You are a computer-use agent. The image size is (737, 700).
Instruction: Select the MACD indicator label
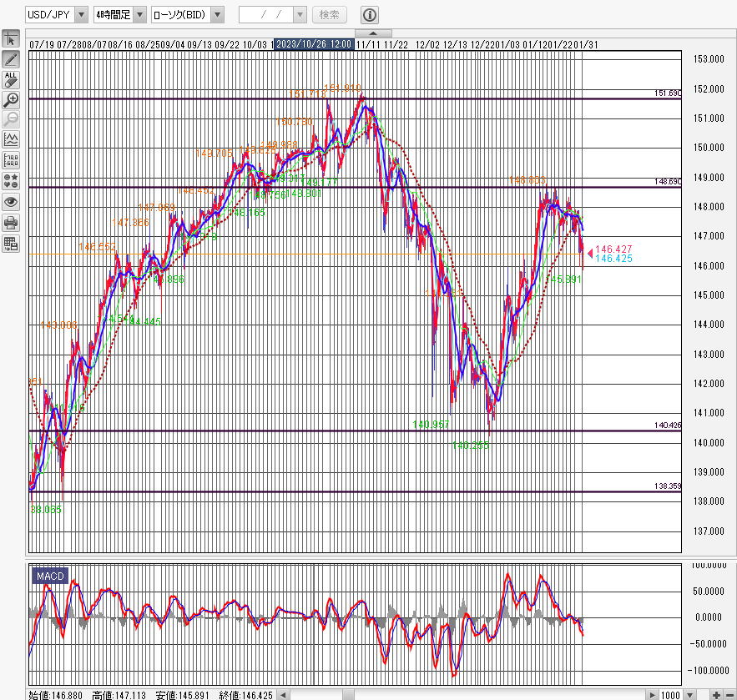(x=49, y=576)
